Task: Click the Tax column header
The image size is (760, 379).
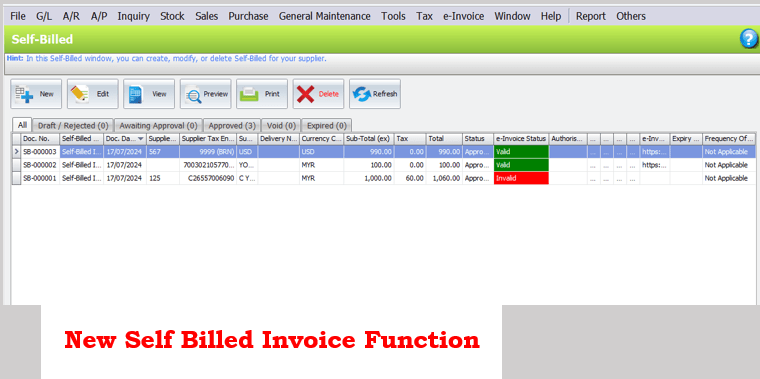Action: tap(410, 139)
